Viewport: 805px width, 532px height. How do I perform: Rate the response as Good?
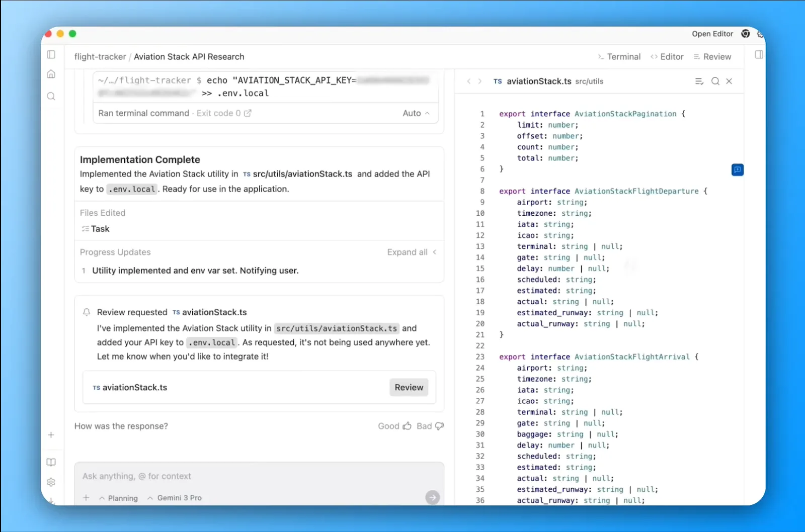pos(395,426)
